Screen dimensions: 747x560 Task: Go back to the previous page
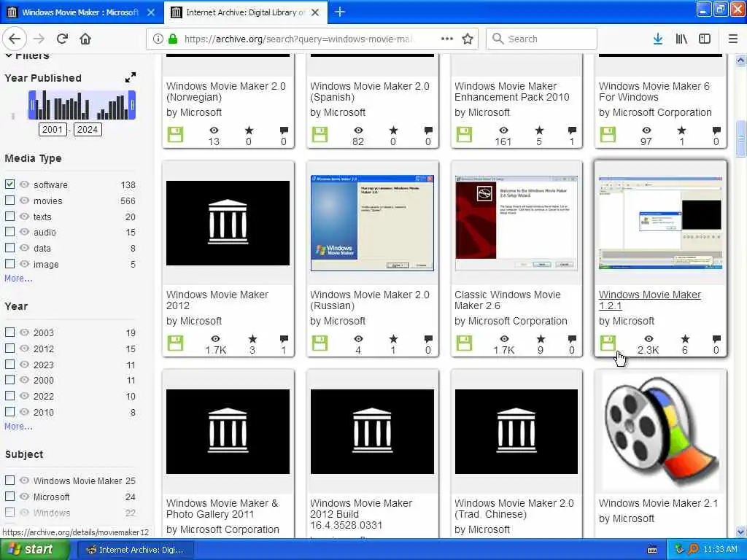tap(15, 39)
